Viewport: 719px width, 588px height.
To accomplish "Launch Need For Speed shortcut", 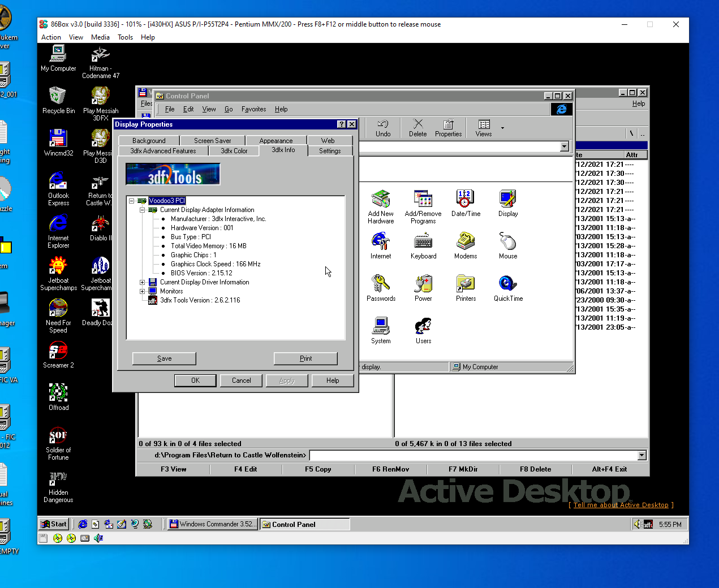I will pyautogui.click(x=58, y=316).
